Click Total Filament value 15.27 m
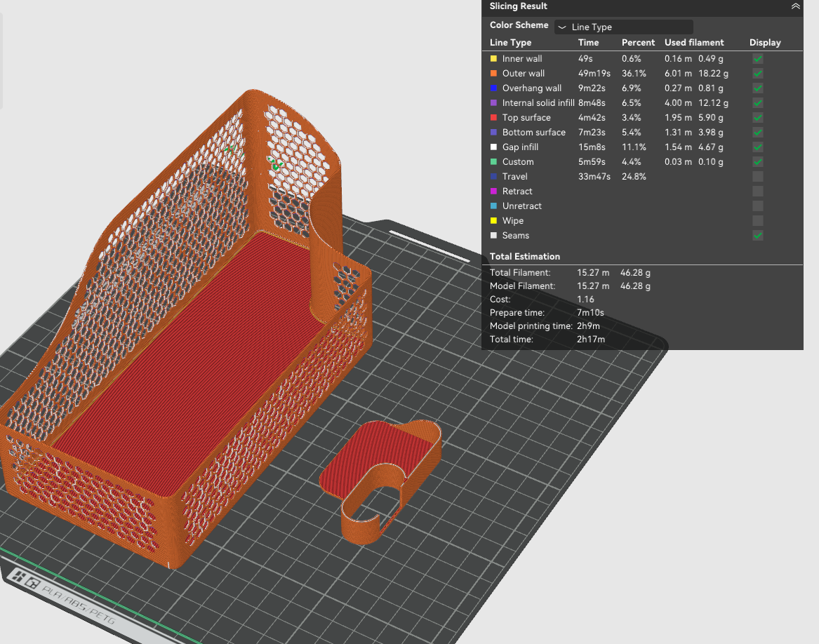The height and width of the screenshot is (644, 819). pyautogui.click(x=593, y=273)
